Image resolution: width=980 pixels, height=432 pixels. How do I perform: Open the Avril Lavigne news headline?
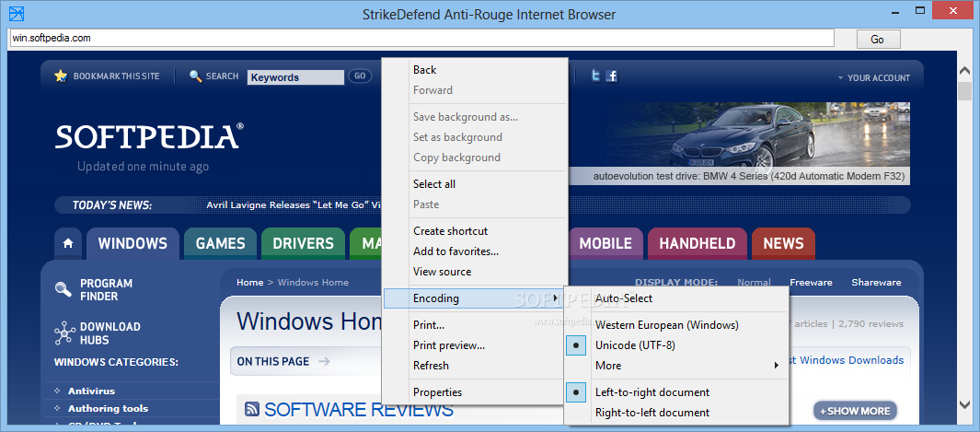294,205
